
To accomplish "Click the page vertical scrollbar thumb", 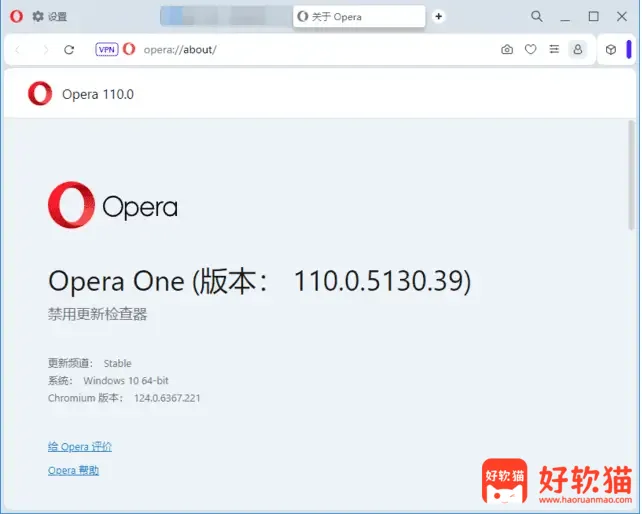I will click(631, 175).
